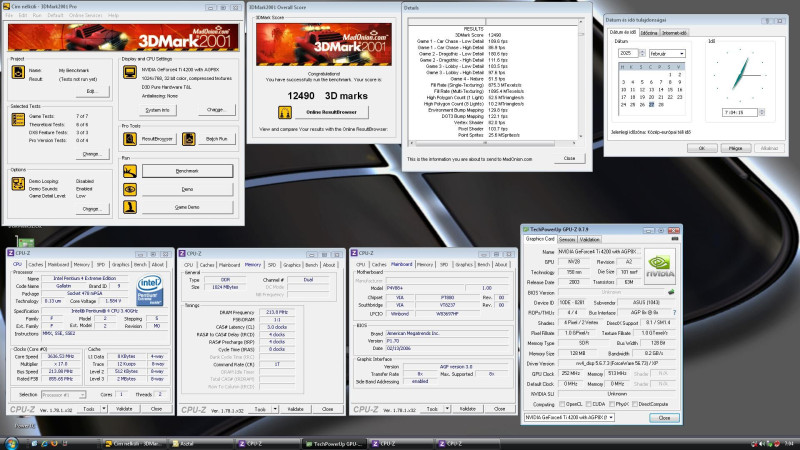Open SPD tab in the middle CPU-Z window
Viewport: 800px width, 450px height.
click(x=272, y=265)
